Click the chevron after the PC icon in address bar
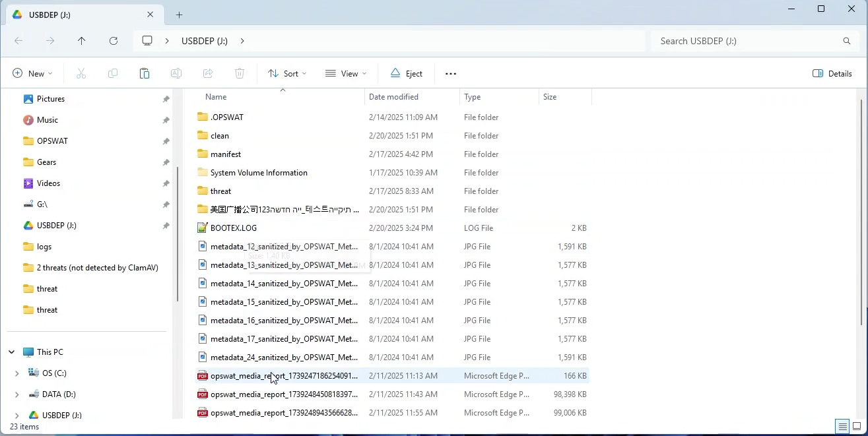Screen dimensions: 868x436 tap(168, 41)
